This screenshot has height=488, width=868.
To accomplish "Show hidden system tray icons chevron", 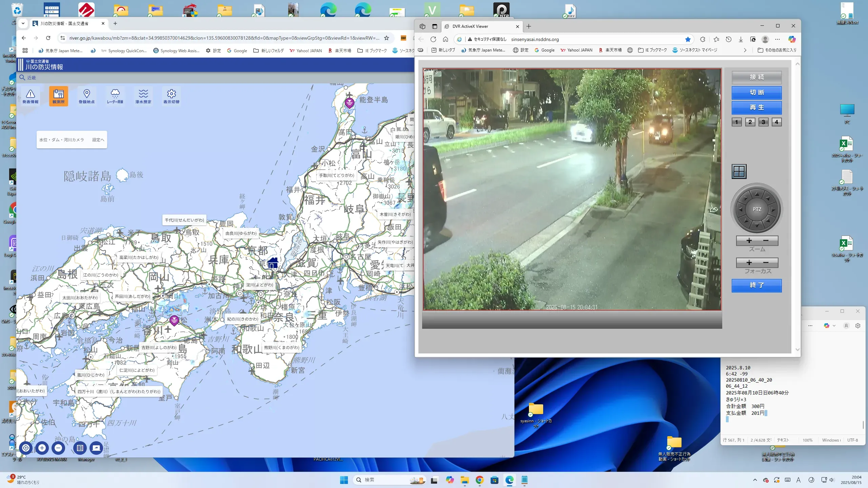I will point(755,480).
